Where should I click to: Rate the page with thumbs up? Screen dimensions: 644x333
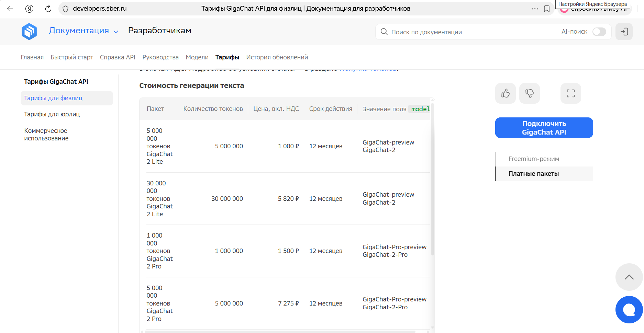pos(505,93)
